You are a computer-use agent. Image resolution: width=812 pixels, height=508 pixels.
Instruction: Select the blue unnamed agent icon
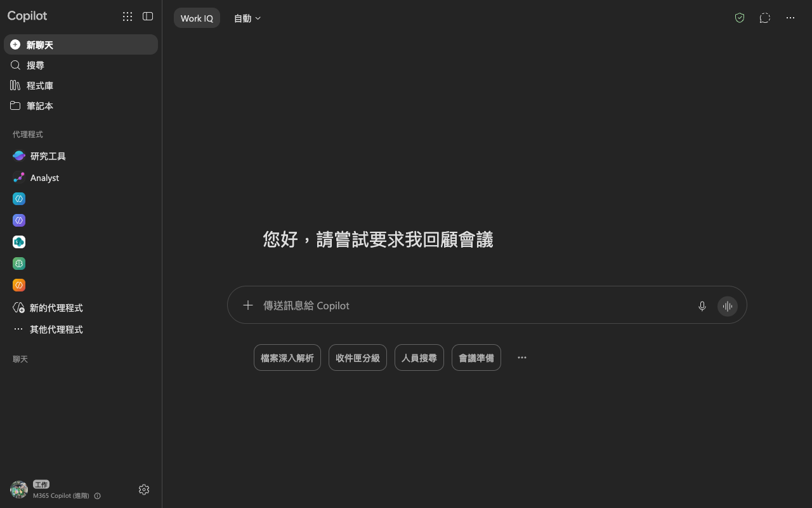pos(19,199)
